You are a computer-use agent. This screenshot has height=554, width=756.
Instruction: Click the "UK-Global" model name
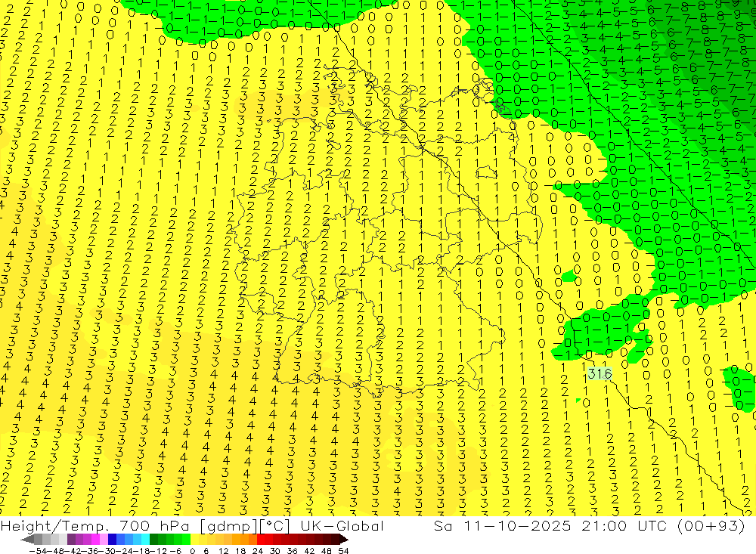pos(342,525)
